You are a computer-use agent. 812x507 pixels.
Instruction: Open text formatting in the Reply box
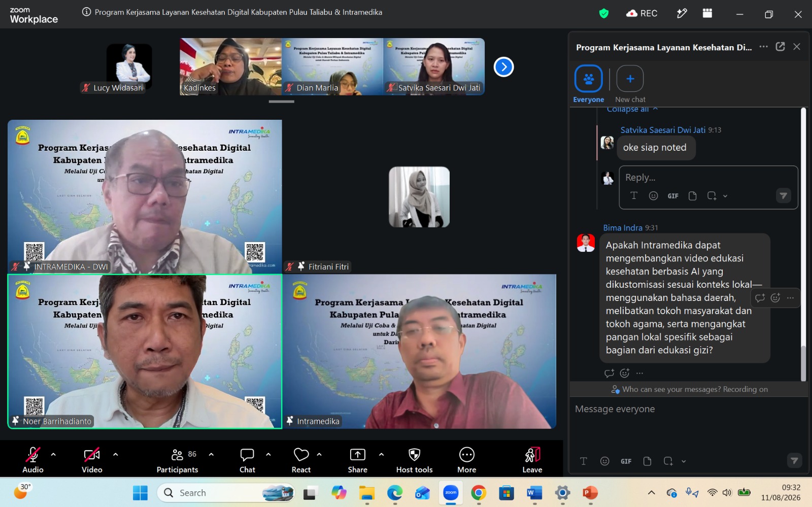[634, 196]
